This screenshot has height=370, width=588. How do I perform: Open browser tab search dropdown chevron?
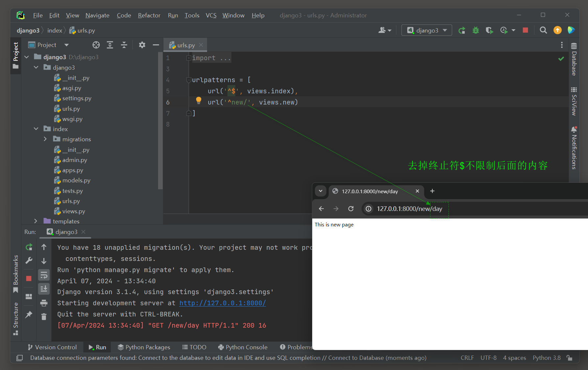pos(320,191)
